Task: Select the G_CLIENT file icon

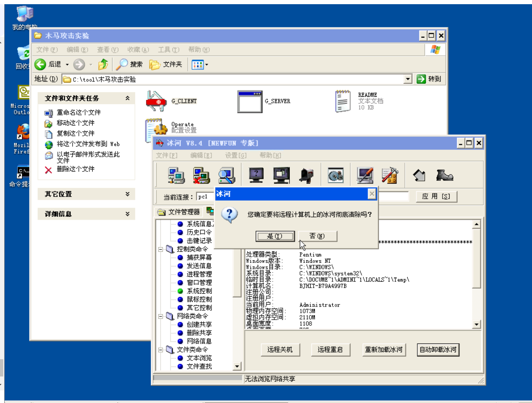Action: coord(156,101)
